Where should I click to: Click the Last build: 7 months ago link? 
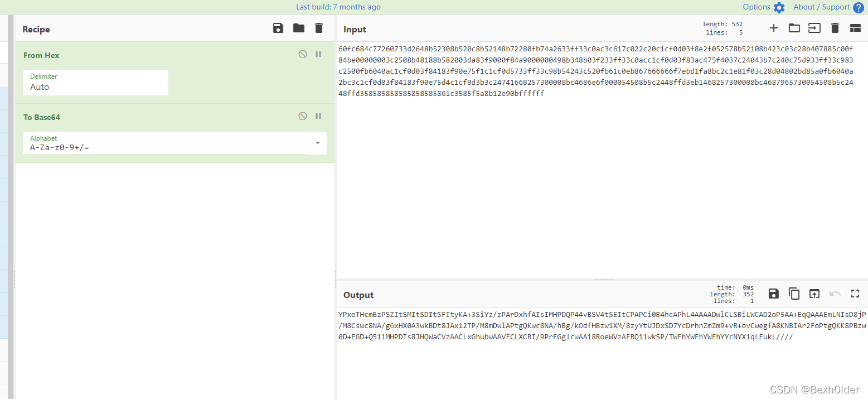tap(338, 7)
